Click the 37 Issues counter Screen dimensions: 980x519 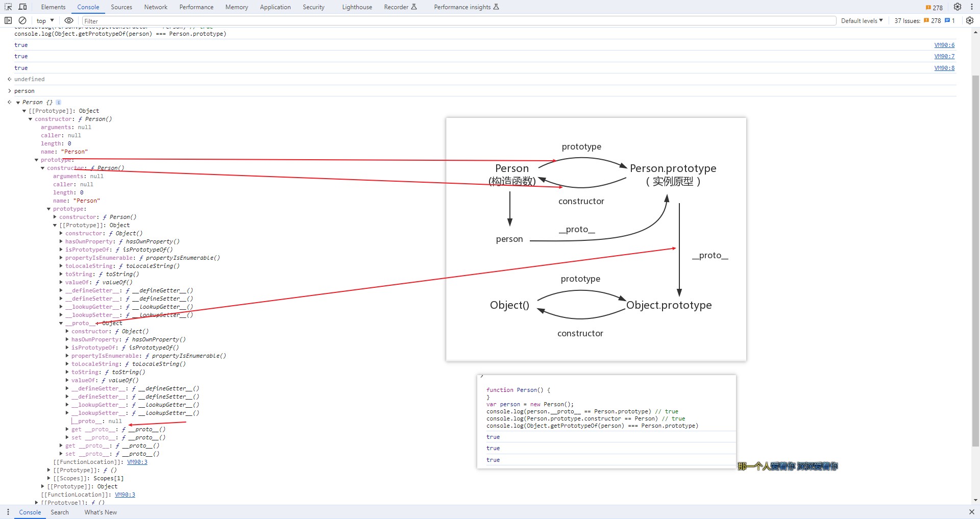coord(924,20)
